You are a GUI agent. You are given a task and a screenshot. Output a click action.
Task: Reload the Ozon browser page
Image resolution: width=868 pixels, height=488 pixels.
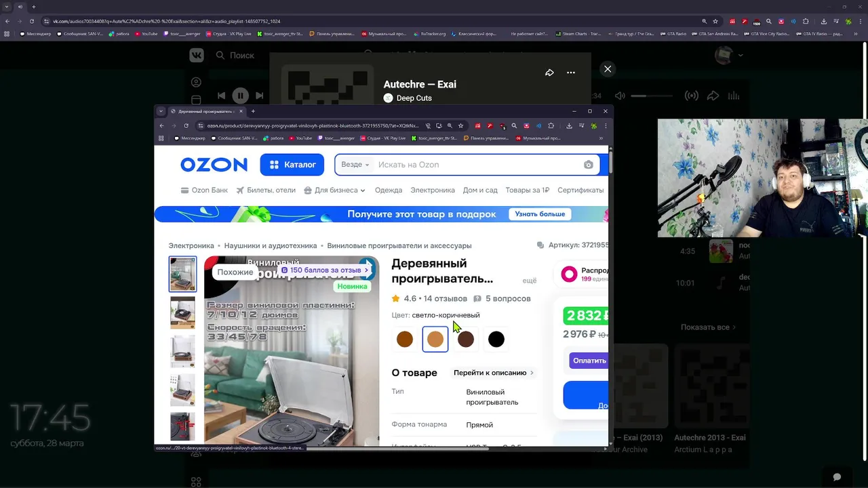click(186, 125)
